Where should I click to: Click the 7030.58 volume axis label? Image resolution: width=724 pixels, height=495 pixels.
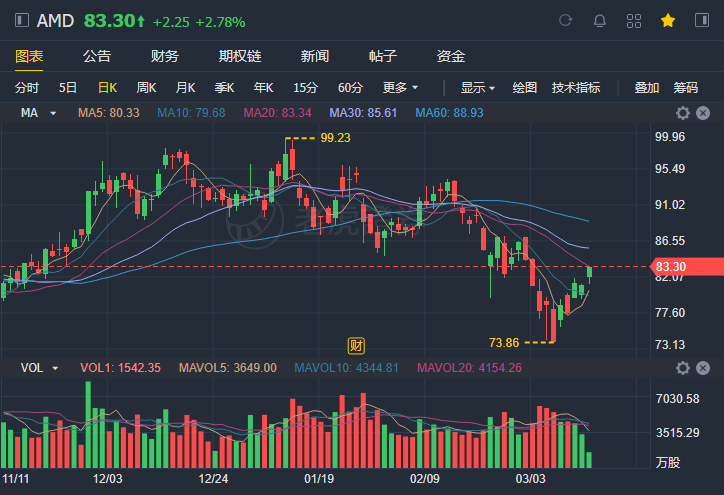click(x=677, y=398)
